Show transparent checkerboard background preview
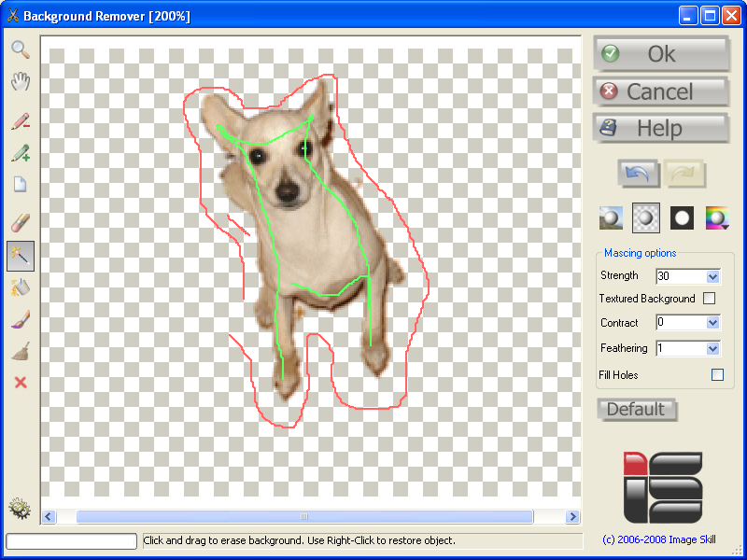The width and height of the screenshot is (747, 560). (646, 218)
